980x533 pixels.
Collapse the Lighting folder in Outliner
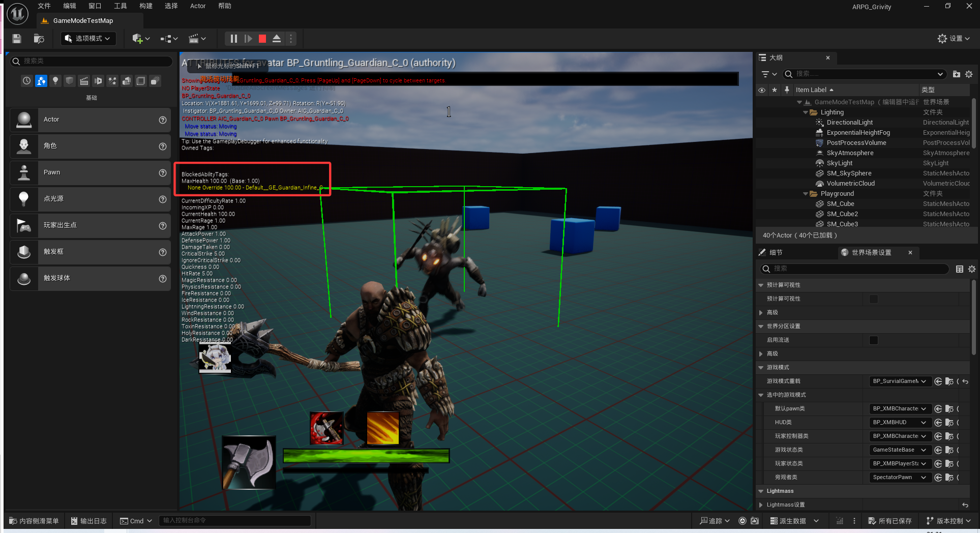click(x=805, y=112)
